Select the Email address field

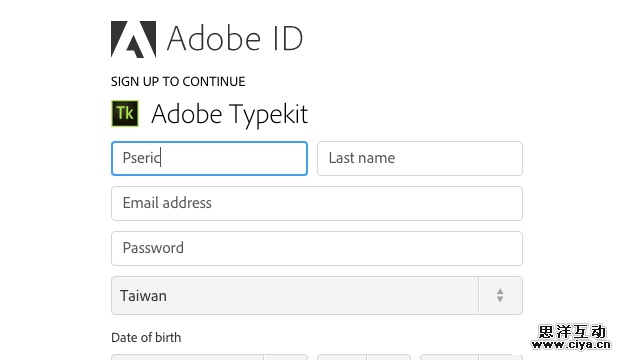click(x=317, y=203)
